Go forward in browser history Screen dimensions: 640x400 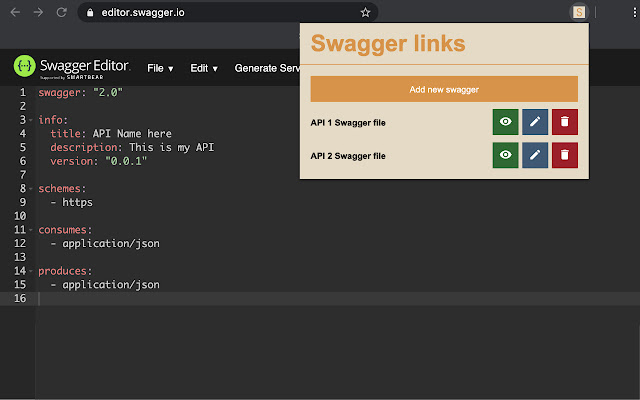(38, 13)
